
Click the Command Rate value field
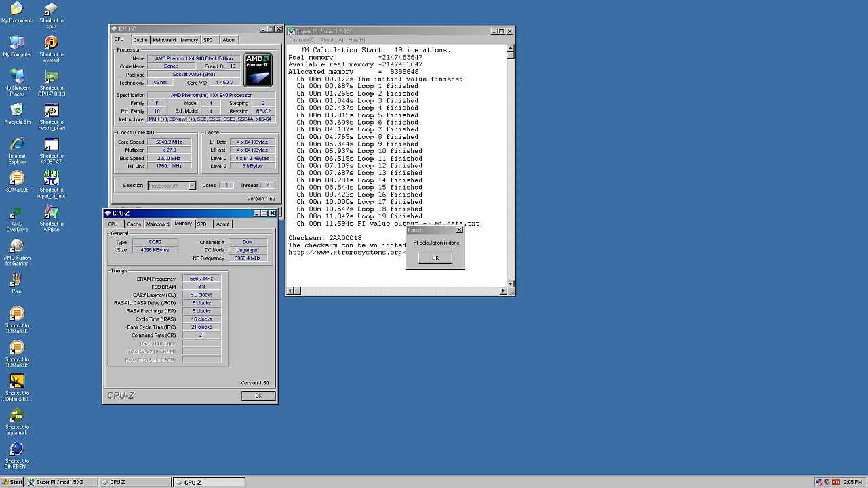[202, 335]
